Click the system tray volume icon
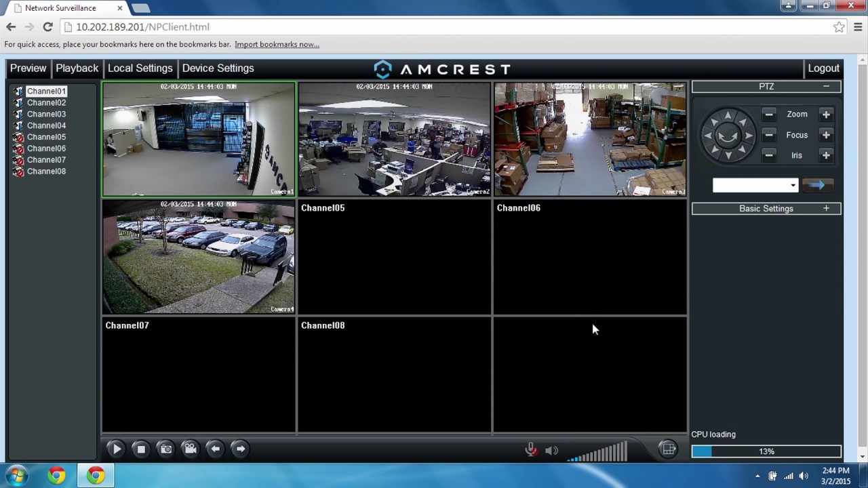Screen dimensions: 868x488 click(804, 476)
